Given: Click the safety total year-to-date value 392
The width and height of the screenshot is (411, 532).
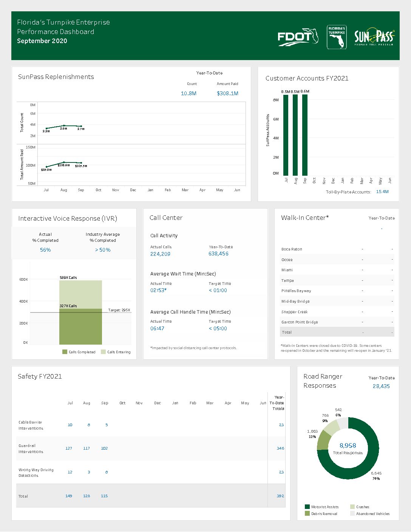Looking at the screenshot, I should pyautogui.click(x=280, y=496).
